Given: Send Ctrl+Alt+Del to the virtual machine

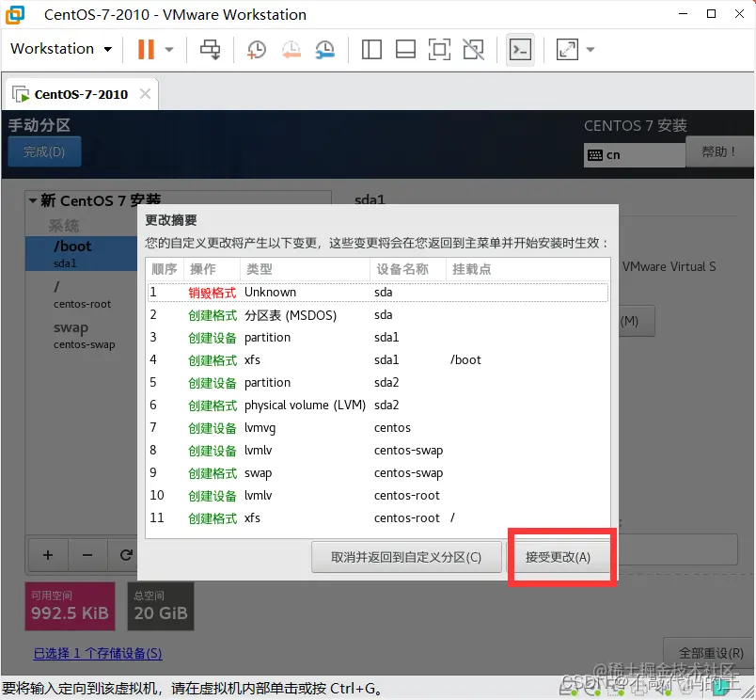Looking at the screenshot, I should pyautogui.click(x=211, y=49).
